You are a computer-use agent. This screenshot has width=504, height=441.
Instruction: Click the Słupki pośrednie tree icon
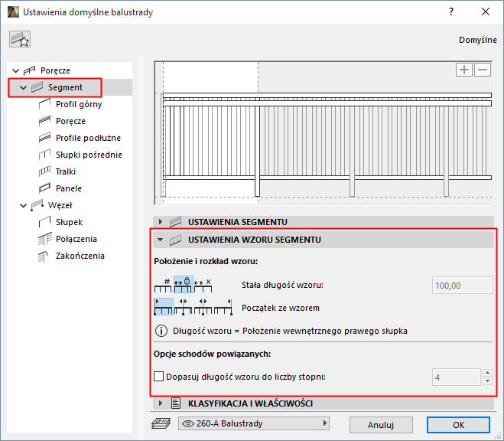pos(44,155)
